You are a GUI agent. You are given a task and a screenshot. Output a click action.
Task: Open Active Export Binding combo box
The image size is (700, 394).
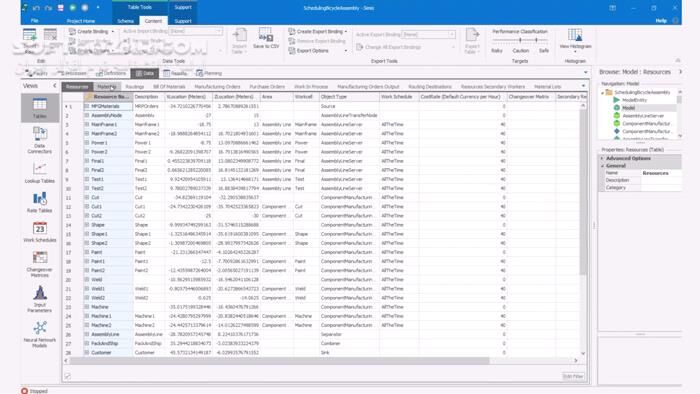(x=429, y=34)
